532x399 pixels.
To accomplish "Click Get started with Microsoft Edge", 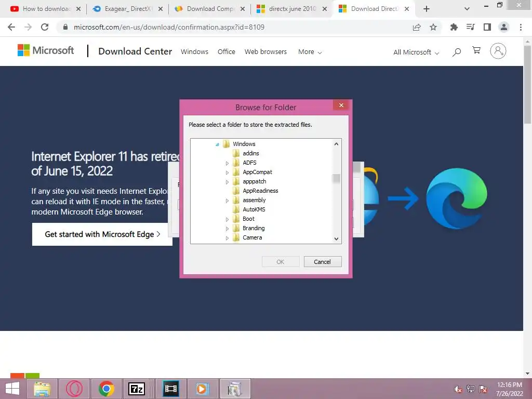I will tap(102, 234).
